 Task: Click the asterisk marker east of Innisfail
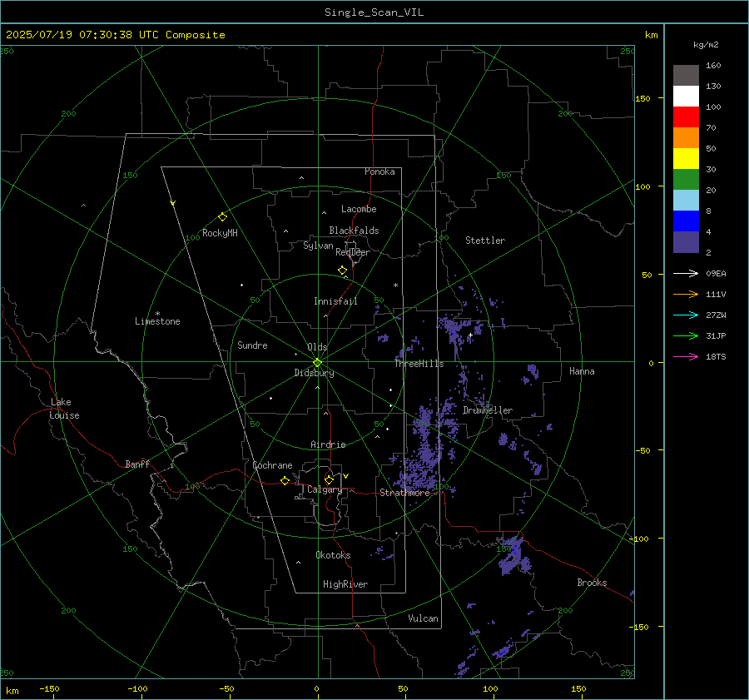click(x=395, y=285)
